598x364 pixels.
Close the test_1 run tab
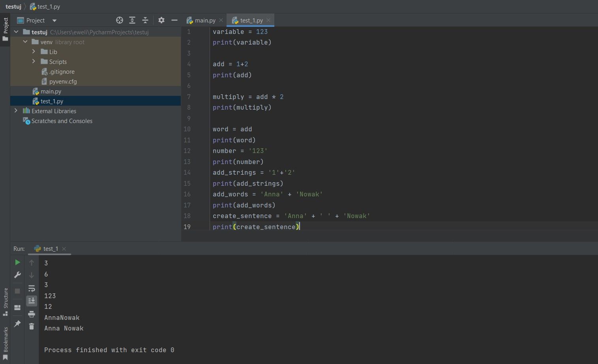click(x=64, y=249)
